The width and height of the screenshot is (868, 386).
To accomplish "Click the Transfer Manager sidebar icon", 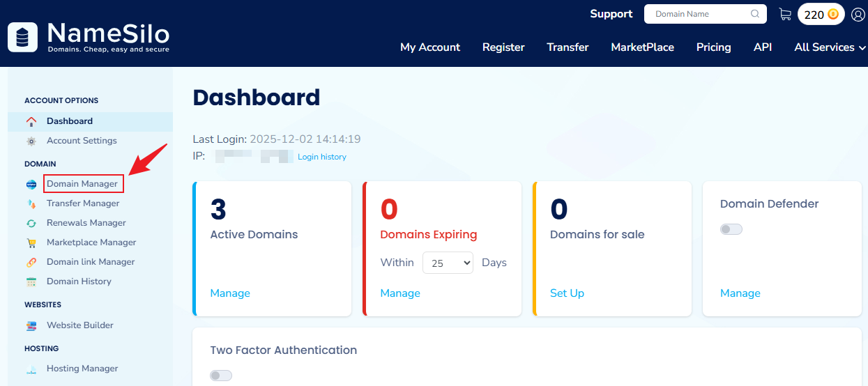I will point(31,203).
